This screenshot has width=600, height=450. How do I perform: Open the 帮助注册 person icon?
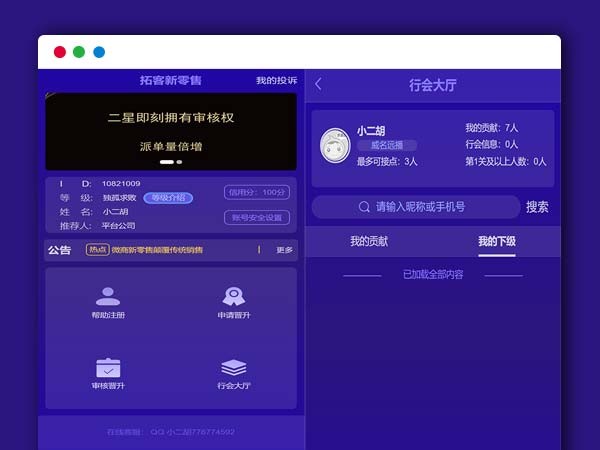coord(108,296)
